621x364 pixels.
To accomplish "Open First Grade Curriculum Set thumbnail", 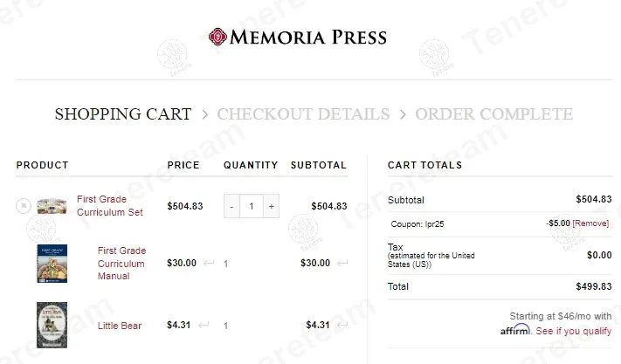I will click(x=52, y=206).
